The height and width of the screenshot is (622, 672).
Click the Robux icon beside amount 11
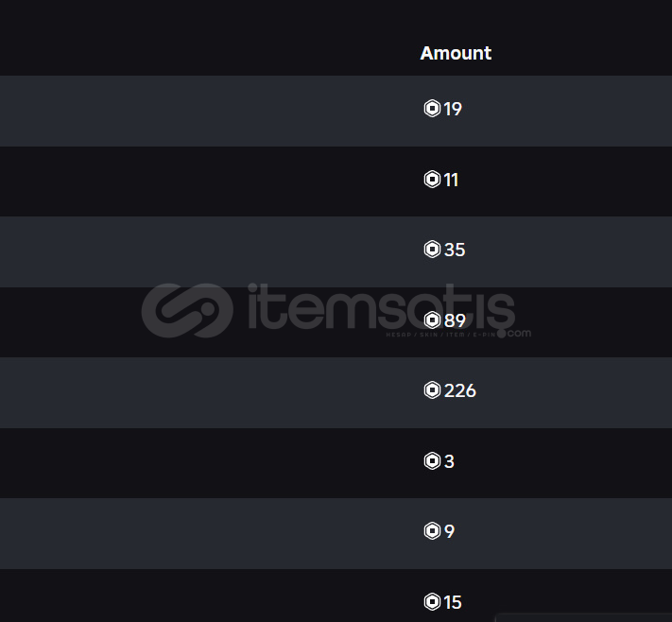pyautogui.click(x=432, y=180)
